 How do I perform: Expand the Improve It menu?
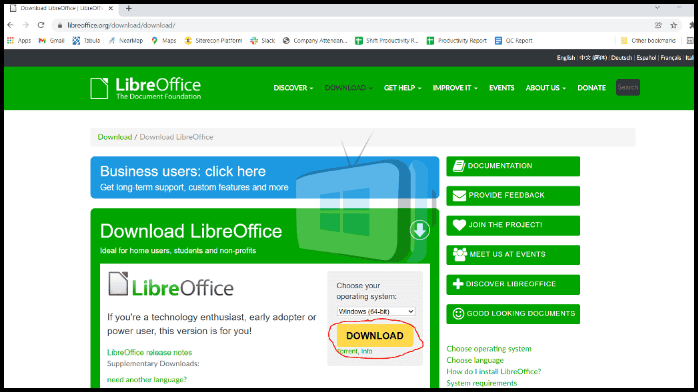pyautogui.click(x=455, y=88)
